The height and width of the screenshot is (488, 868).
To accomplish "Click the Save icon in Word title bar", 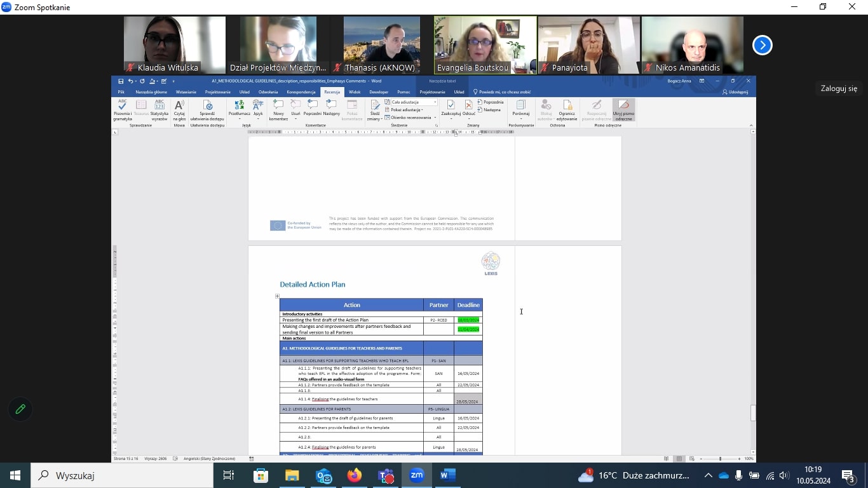I will pyautogui.click(x=121, y=81).
